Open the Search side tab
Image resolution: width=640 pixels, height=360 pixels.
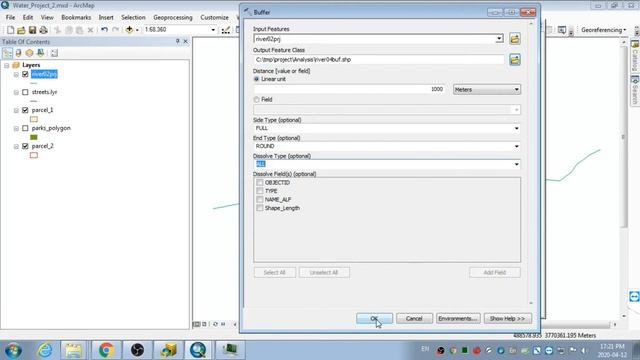pos(635,91)
